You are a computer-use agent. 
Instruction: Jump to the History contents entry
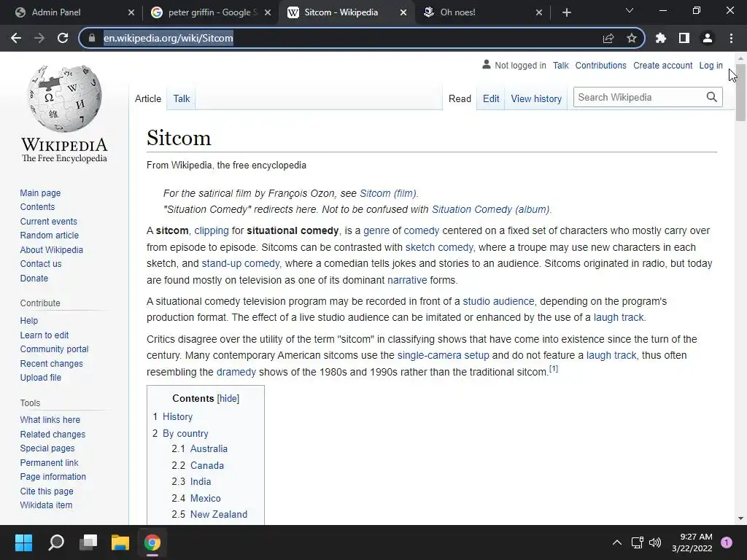coord(177,416)
